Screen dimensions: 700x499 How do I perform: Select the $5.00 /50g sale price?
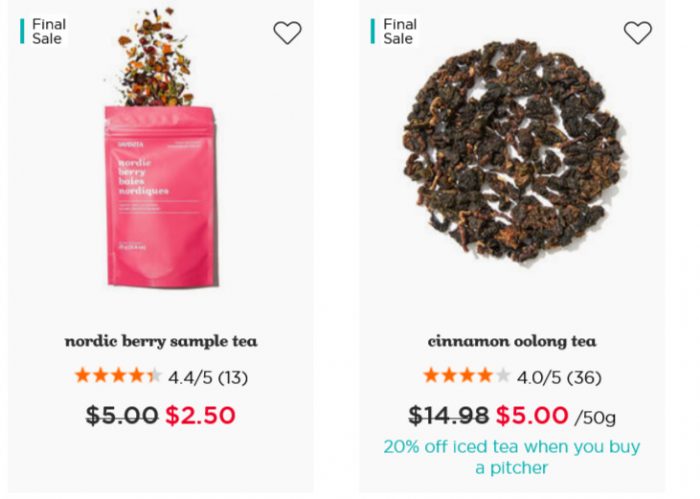pos(556,416)
